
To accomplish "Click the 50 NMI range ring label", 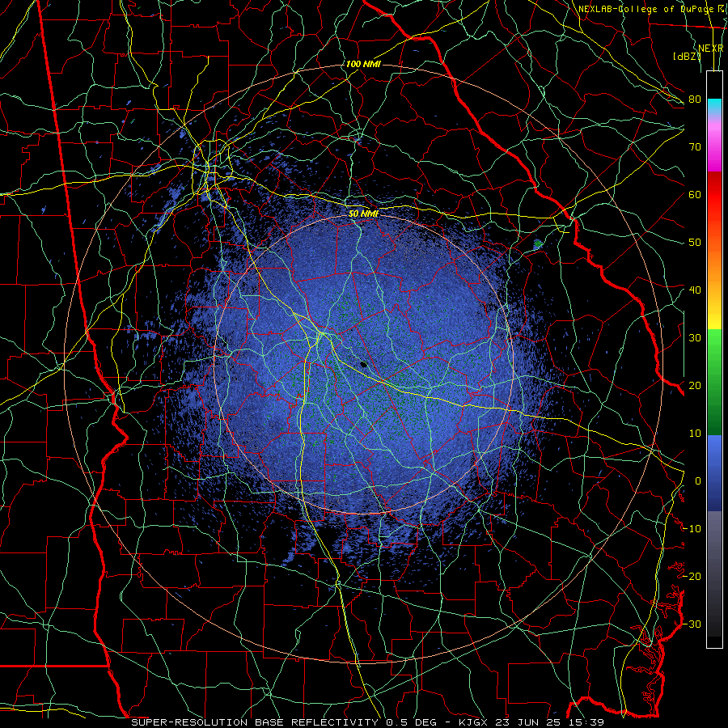I will coord(363,214).
